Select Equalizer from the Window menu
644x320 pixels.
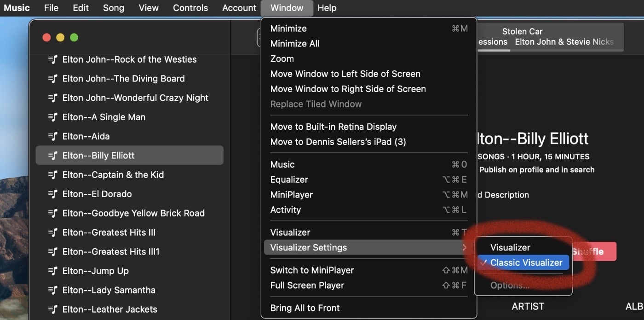point(289,180)
